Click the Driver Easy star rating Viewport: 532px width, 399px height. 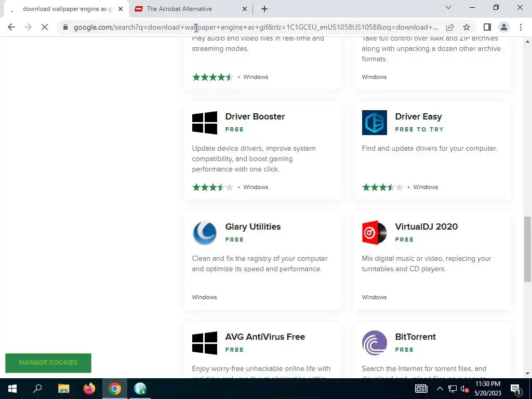point(382,187)
